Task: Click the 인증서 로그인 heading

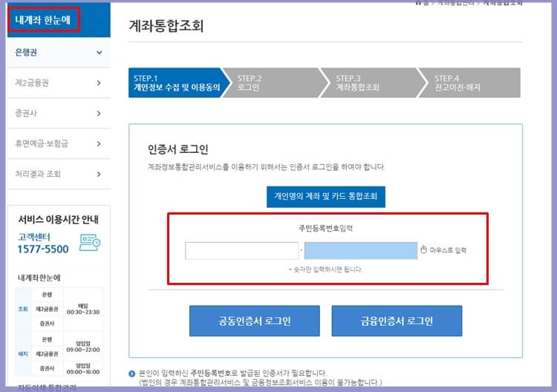Action: coord(178,149)
